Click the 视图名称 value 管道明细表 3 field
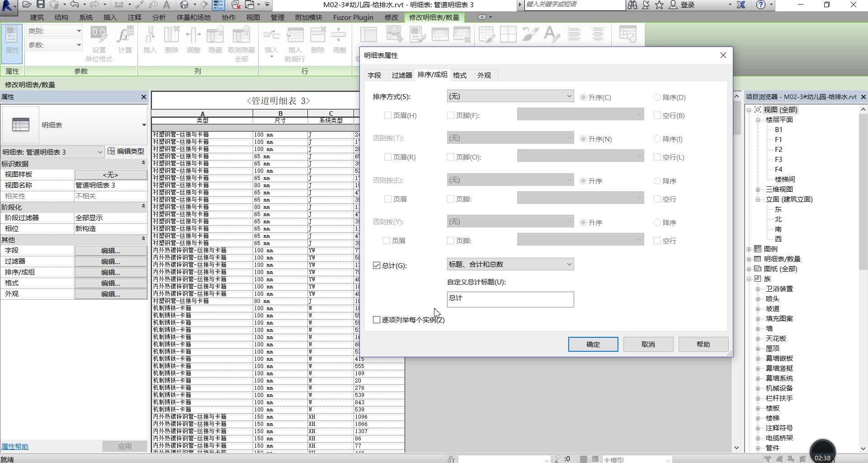The image size is (868, 463). 111,185
